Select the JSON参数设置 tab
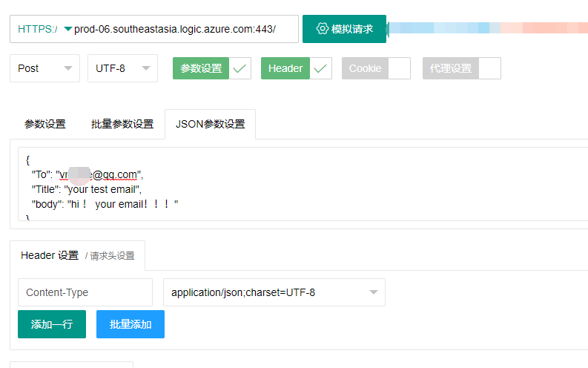The width and height of the screenshot is (588, 368). tap(211, 124)
